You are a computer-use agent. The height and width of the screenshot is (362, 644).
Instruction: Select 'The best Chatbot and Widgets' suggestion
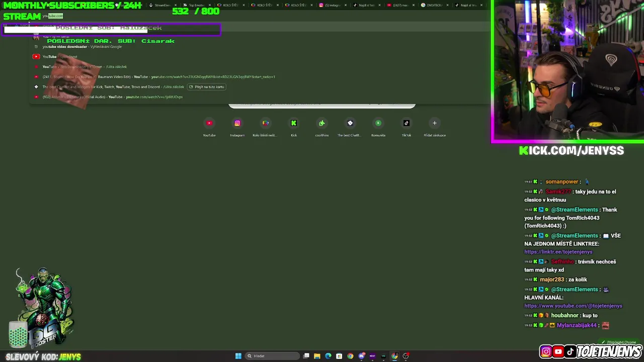259,87
